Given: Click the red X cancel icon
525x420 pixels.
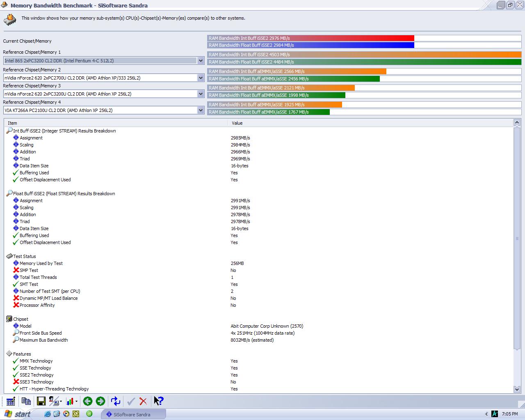Looking at the screenshot, I should [x=143, y=401].
